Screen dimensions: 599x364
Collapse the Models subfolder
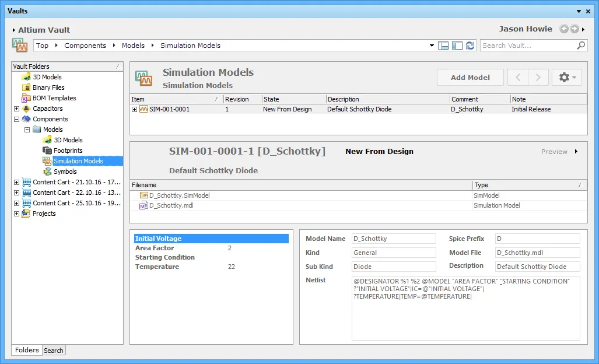[x=27, y=130]
